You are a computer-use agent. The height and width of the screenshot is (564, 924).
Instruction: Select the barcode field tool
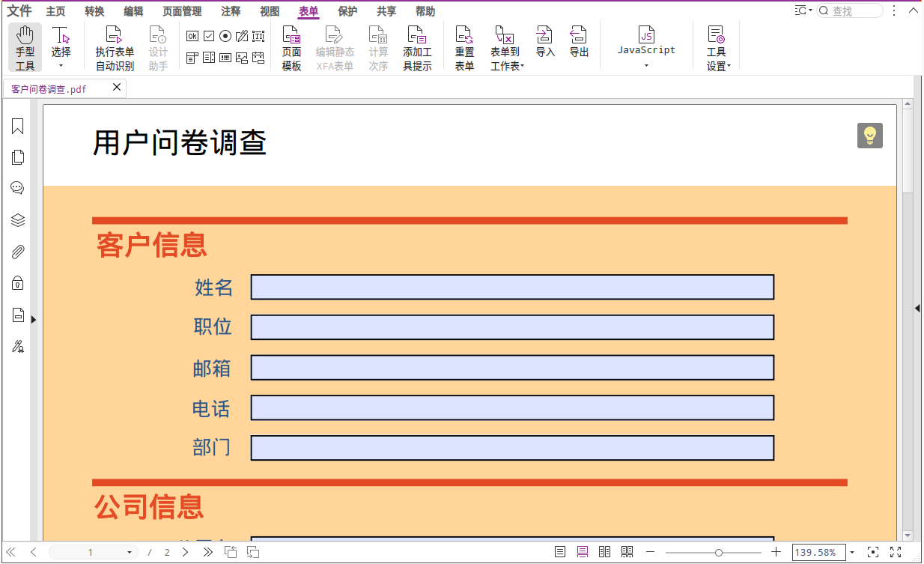click(x=225, y=58)
